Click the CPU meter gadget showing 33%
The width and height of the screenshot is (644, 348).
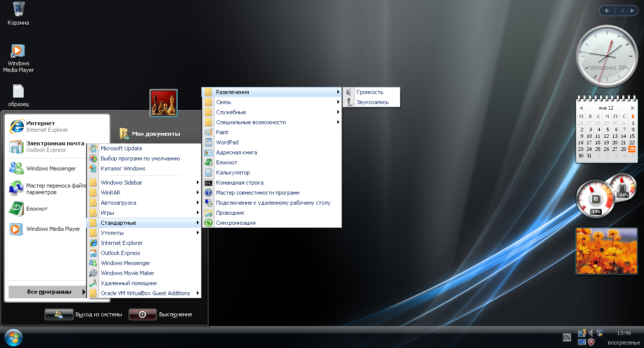596,200
